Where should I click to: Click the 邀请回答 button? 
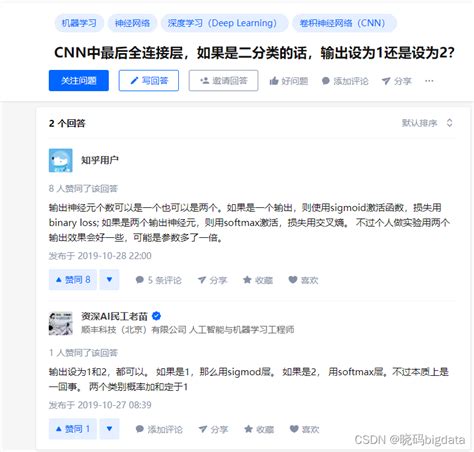223,80
